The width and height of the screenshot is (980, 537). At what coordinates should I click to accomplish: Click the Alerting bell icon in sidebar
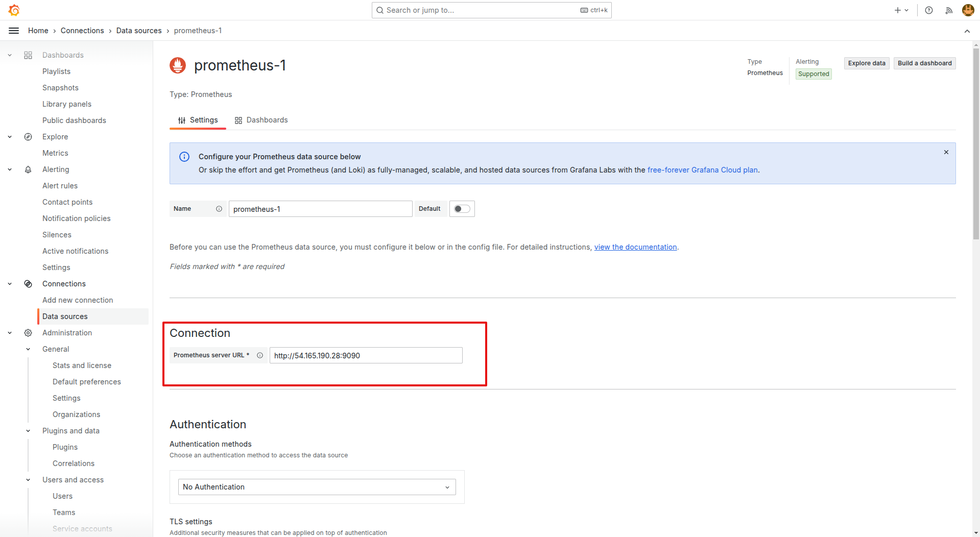tap(28, 169)
